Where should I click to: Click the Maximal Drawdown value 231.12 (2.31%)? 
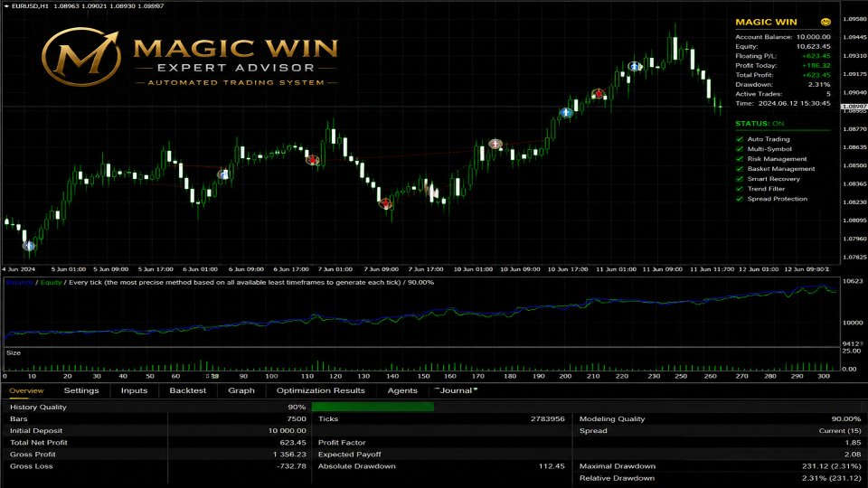(x=832, y=466)
